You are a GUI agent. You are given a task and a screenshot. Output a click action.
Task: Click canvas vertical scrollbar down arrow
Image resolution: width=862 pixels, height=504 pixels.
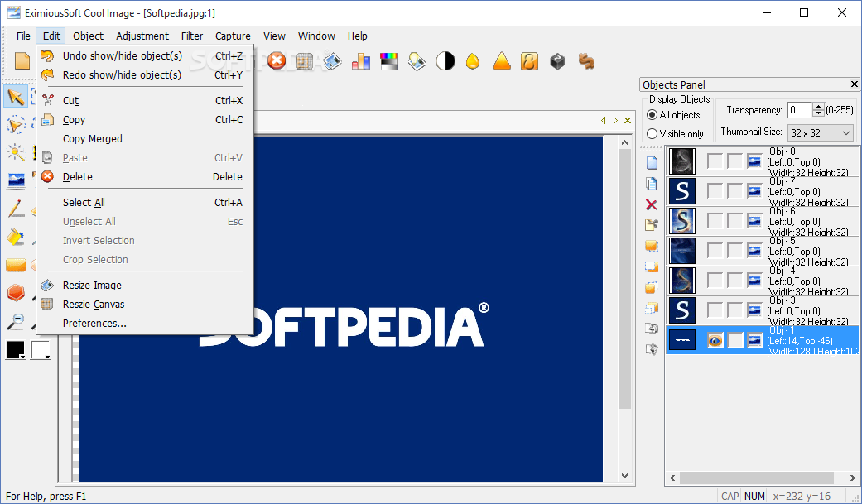click(x=624, y=475)
